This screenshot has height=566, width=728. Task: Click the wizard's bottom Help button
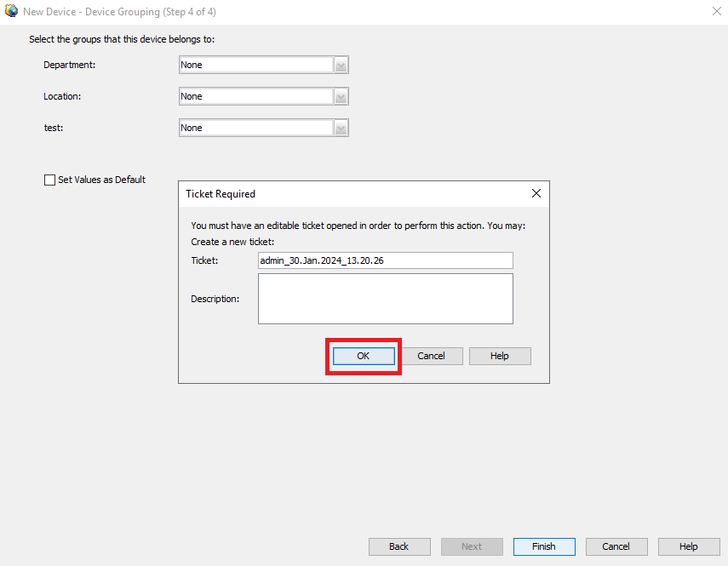point(689,546)
